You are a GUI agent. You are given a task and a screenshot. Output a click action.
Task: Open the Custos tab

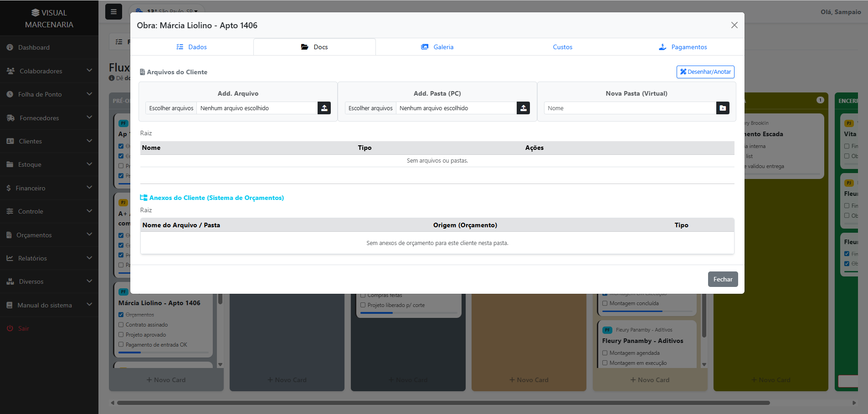pos(563,47)
